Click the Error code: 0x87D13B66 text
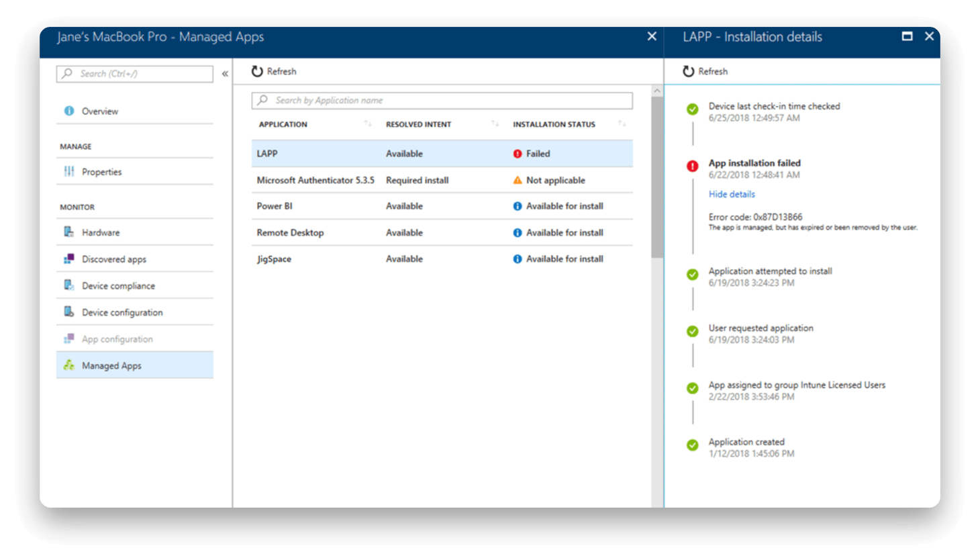 coord(755,217)
